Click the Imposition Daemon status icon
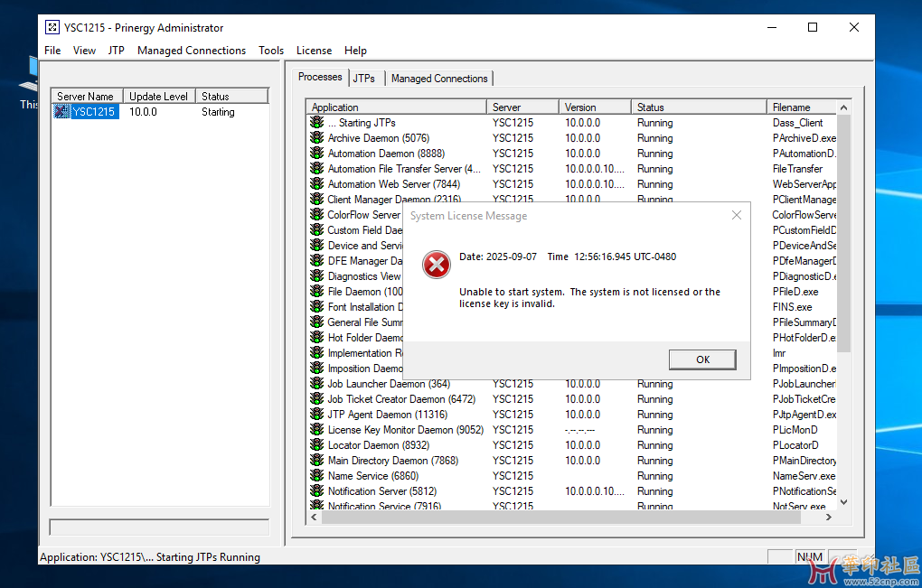Viewport: 922px width, 588px height. click(317, 368)
